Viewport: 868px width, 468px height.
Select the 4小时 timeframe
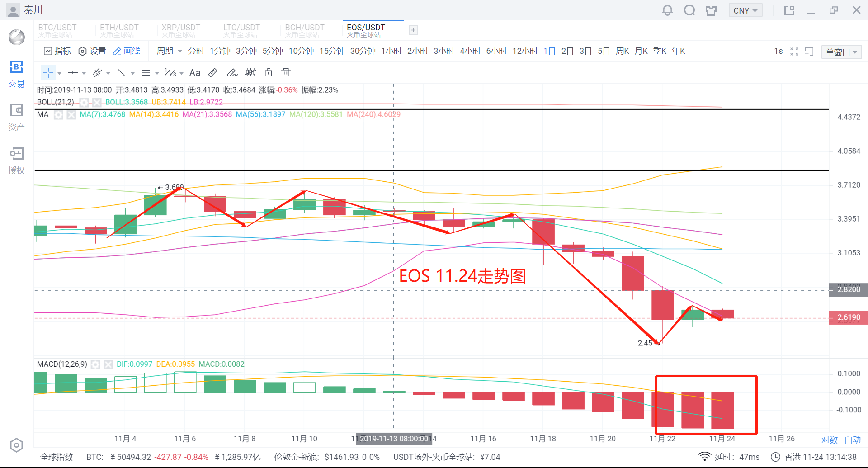point(470,51)
